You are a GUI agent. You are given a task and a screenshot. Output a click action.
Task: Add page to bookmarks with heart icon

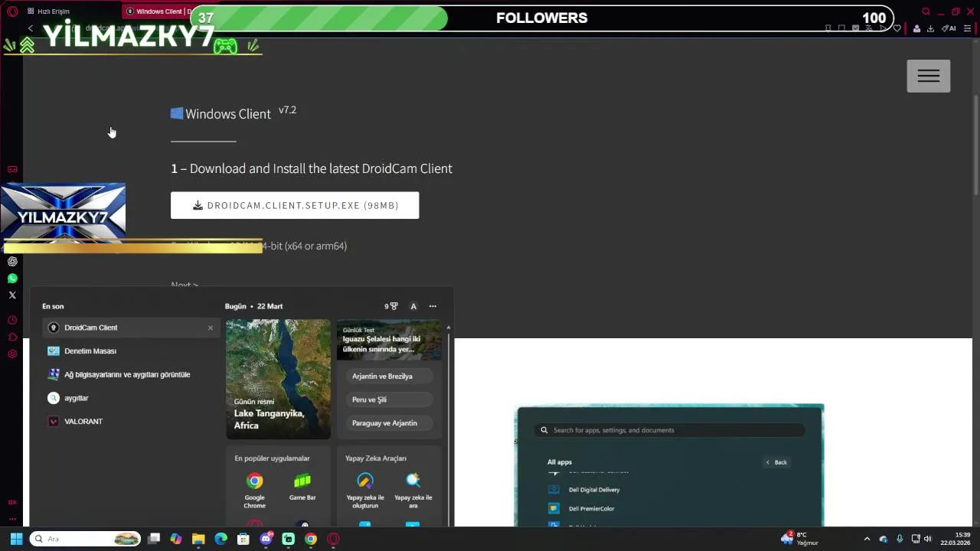tap(897, 28)
